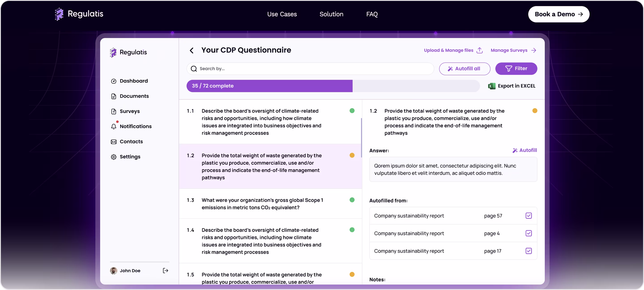Select question 1.3 about Scope 1 emissions
This screenshot has width=644, height=290.
point(270,204)
